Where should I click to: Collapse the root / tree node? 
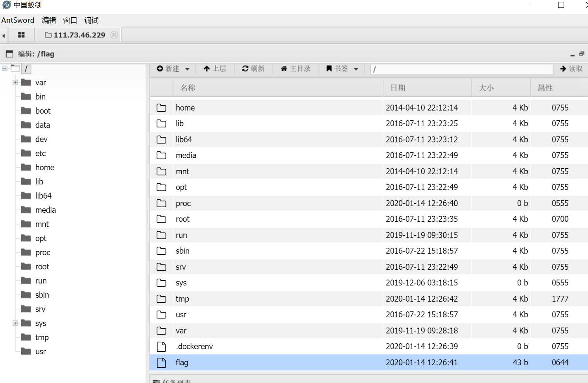tap(5, 68)
